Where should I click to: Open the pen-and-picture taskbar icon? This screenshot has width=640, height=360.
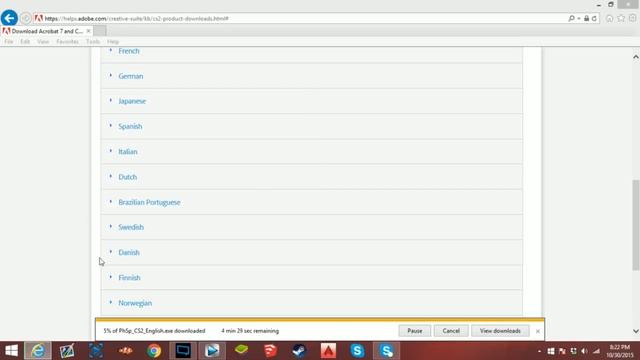67,351
